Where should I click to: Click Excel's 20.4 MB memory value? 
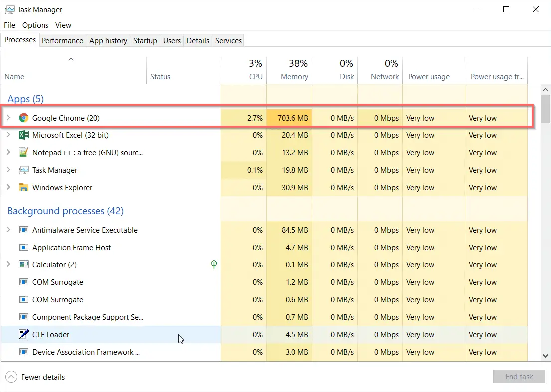(x=295, y=135)
